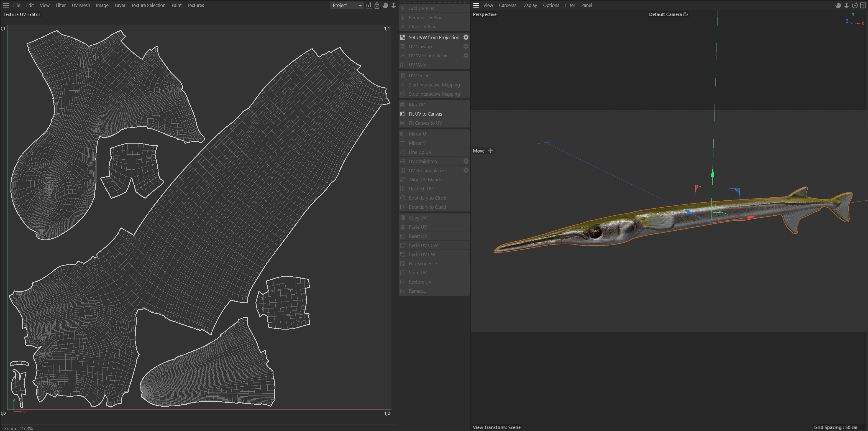Open Set UVW from Projection settings gear

(x=466, y=37)
